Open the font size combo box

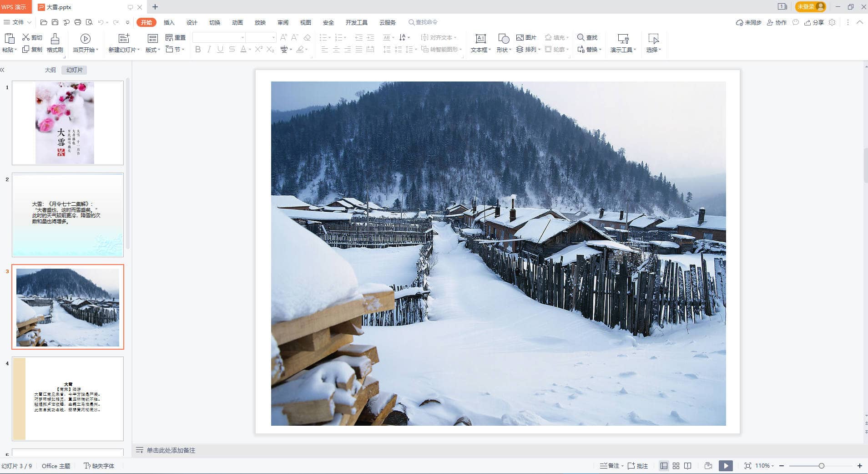tap(261, 37)
